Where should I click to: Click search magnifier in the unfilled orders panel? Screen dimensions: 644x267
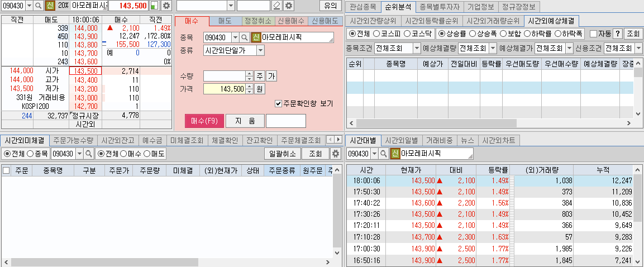point(89,154)
